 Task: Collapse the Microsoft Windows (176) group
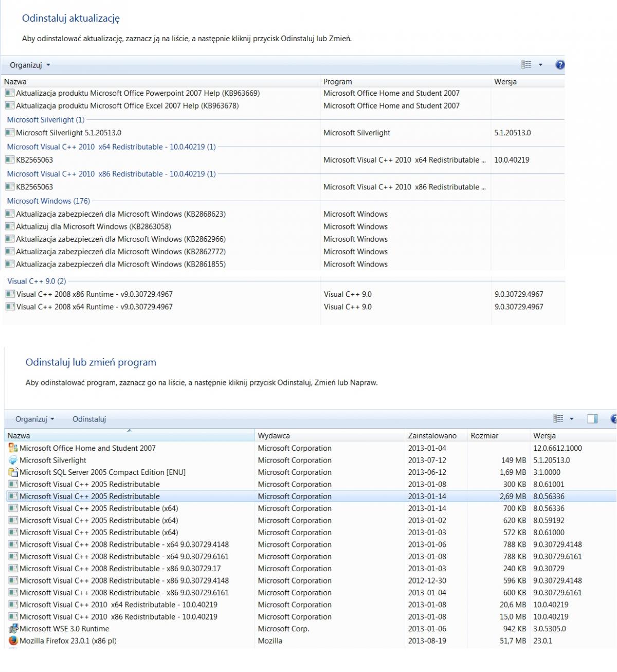tap(48, 201)
